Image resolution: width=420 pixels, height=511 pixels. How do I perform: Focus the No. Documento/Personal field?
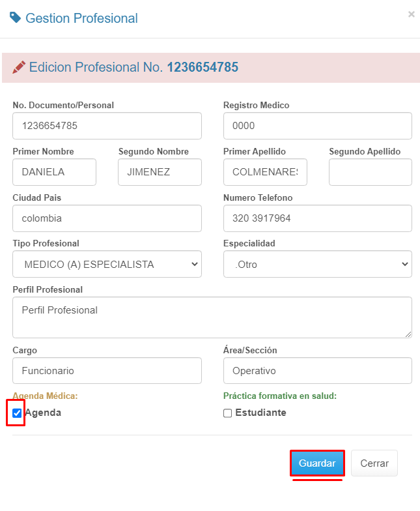tap(107, 126)
